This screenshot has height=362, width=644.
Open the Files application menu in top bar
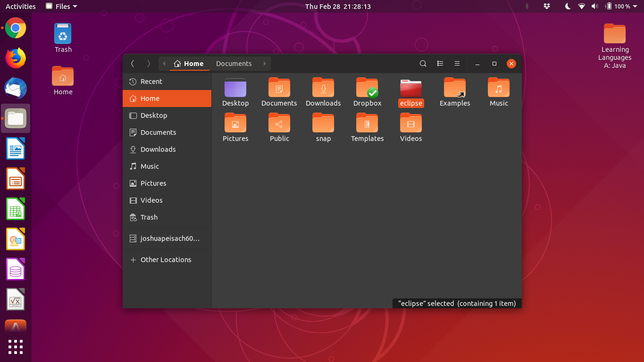pos(62,7)
